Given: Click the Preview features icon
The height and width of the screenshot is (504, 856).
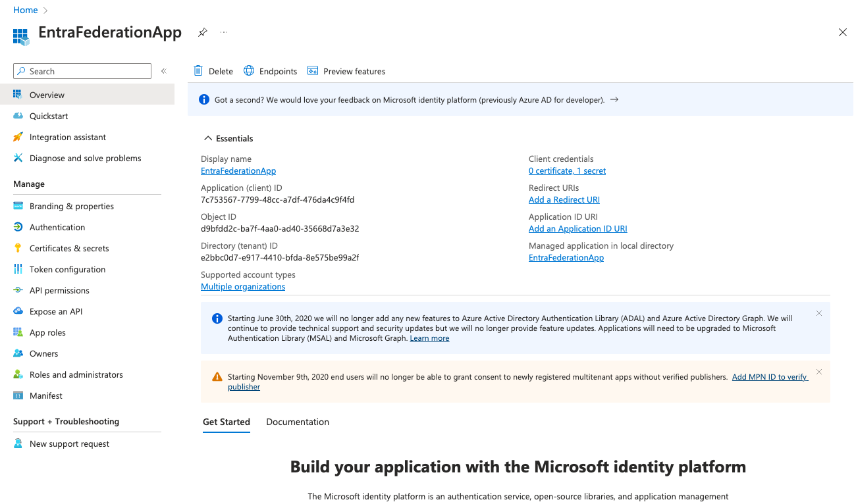Looking at the screenshot, I should pos(313,71).
